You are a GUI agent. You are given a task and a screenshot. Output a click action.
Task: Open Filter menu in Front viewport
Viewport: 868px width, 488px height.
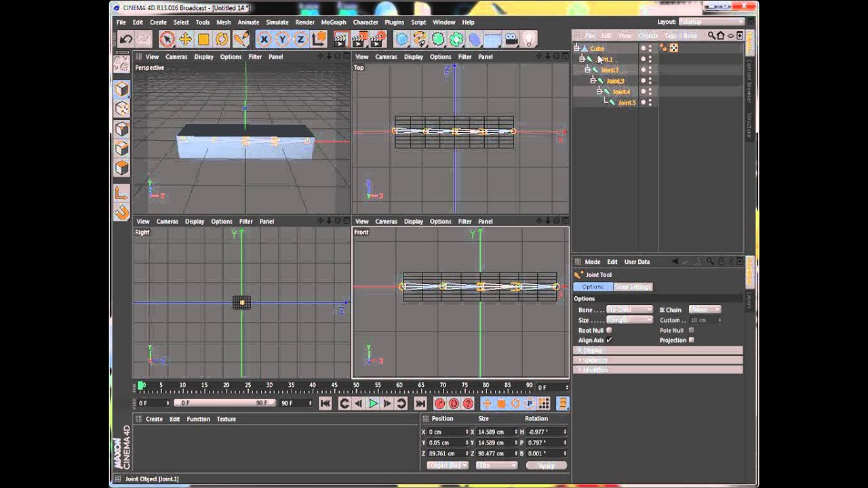[465, 221]
